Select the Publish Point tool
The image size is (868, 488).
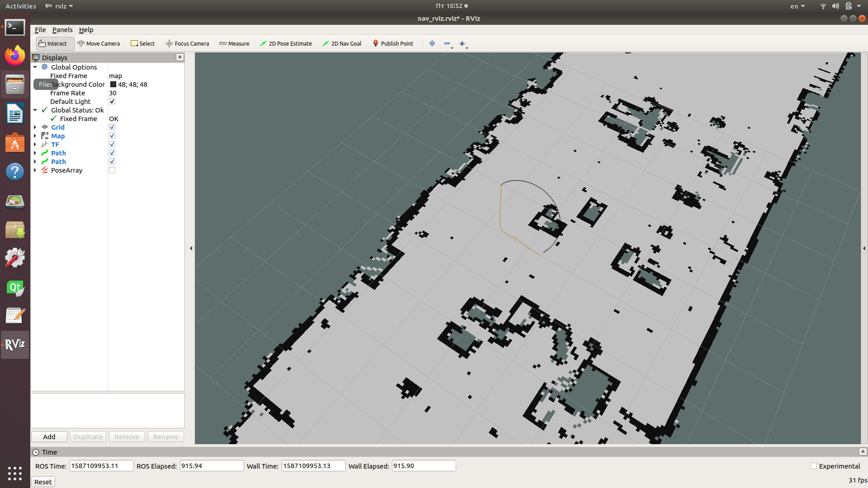393,43
